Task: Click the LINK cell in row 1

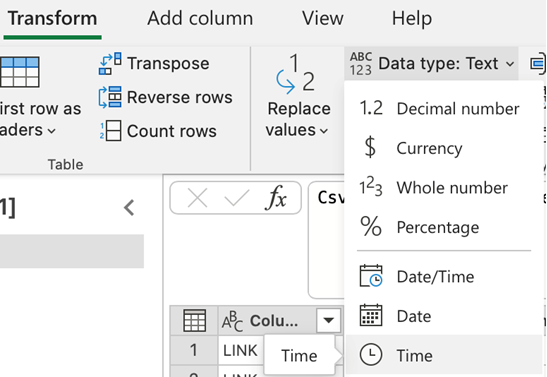Action: point(240,350)
